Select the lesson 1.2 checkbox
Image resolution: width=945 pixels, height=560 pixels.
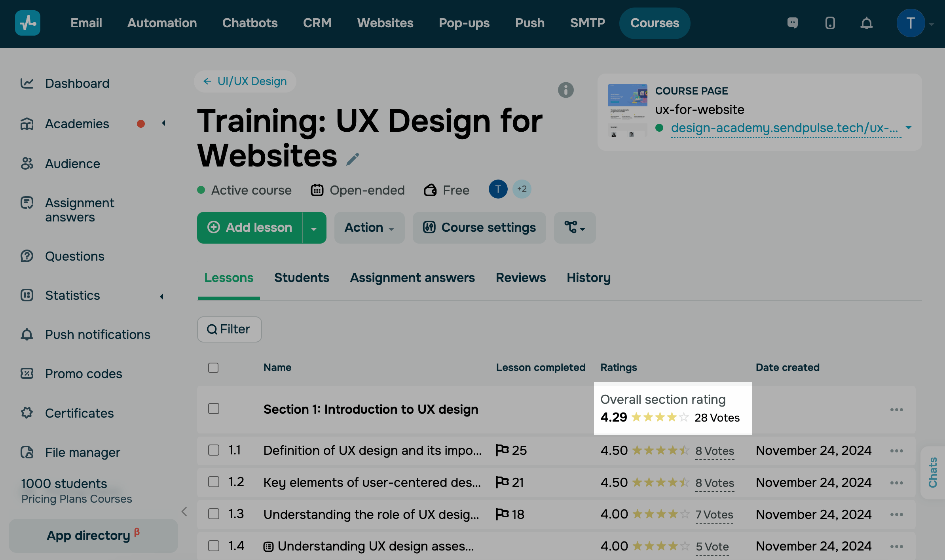(x=213, y=482)
